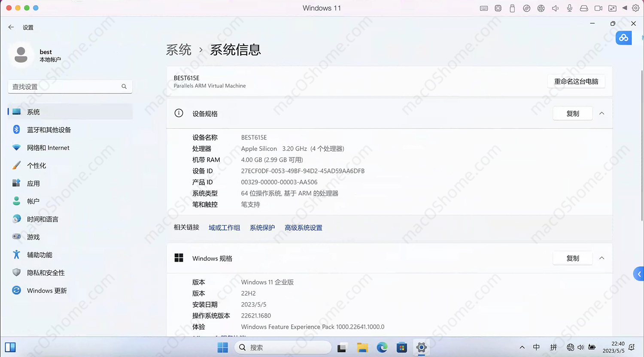
Task: Open 个性化 settings category
Action: [x=70, y=166]
